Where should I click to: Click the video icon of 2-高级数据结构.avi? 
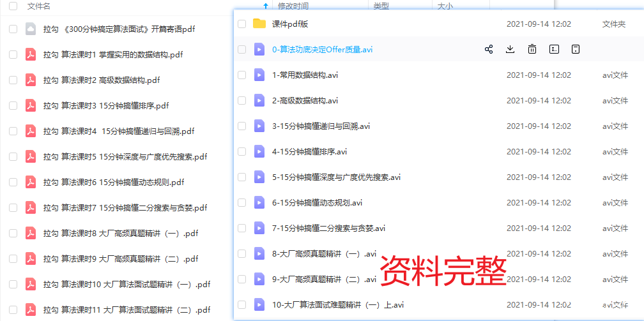tap(259, 101)
